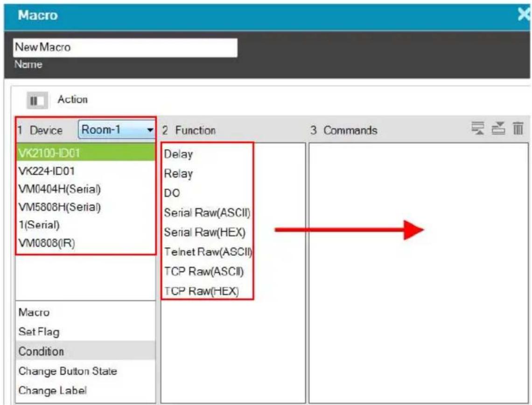
Task: Toggle the Action panel layout icon
Action: tap(37, 100)
